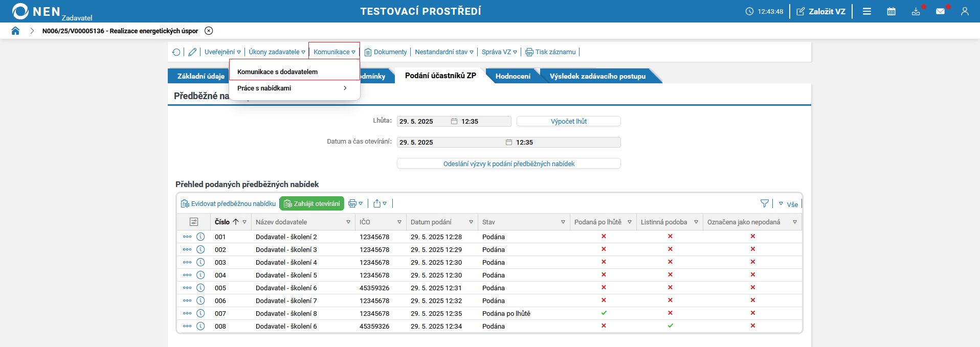This screenshot has width=980, height=347.
Task: Close the N006/25/V00005136 breadcrumb tab
Action: (209, 31)
